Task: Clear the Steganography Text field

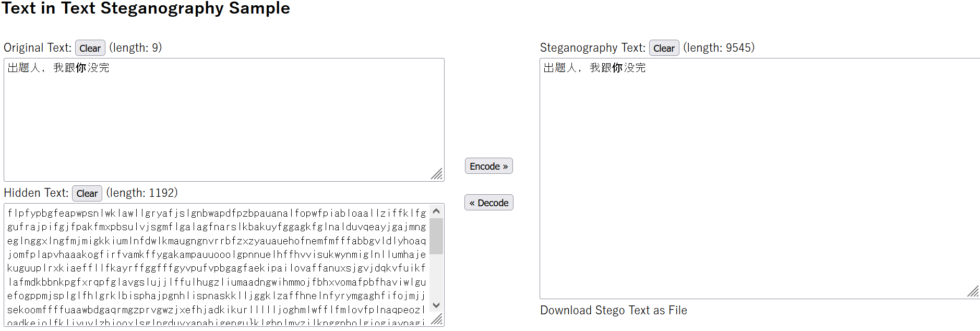Action: coord(664,48)
